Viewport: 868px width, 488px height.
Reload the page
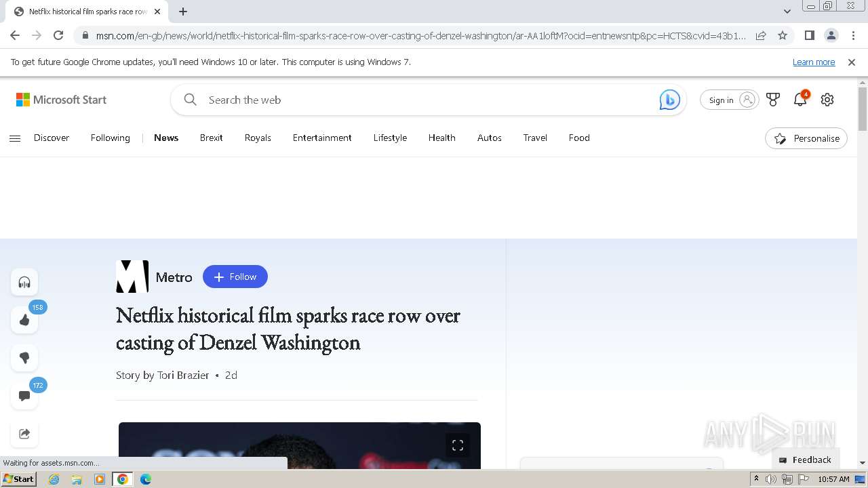[58, 35]
